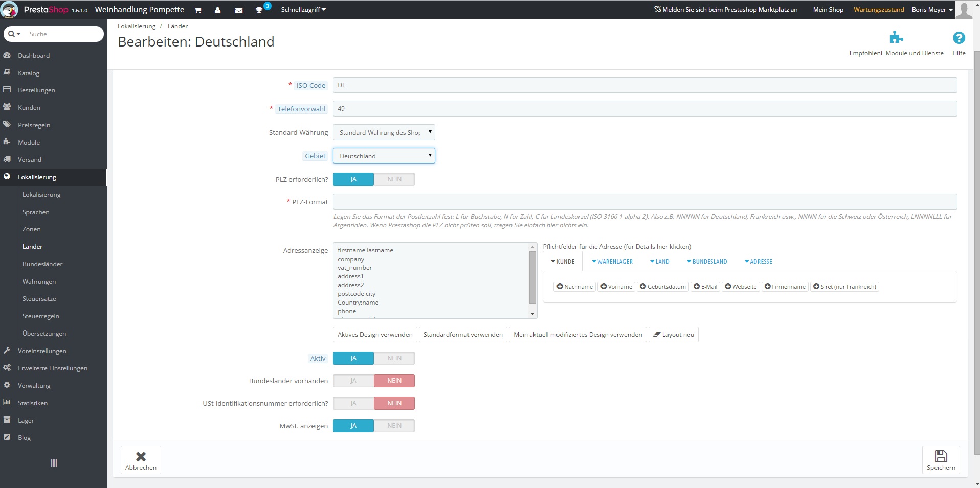The height and width of the screenshot is (488, 980).
Task: Click the Statistiken chart icon
Action: 7,403
